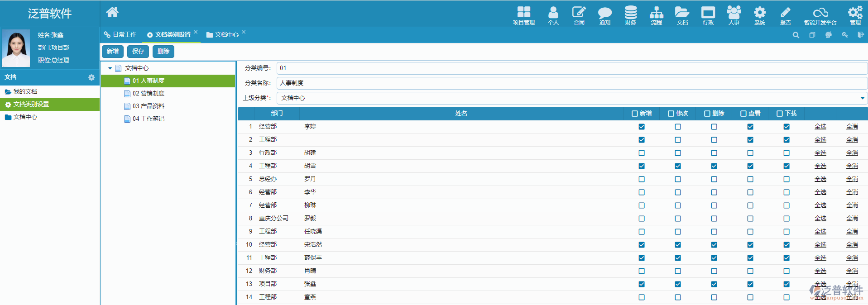Click the search magnifier icon
Image resolution: width=868 pixels, height=305 pixels.
coord(796,35)
